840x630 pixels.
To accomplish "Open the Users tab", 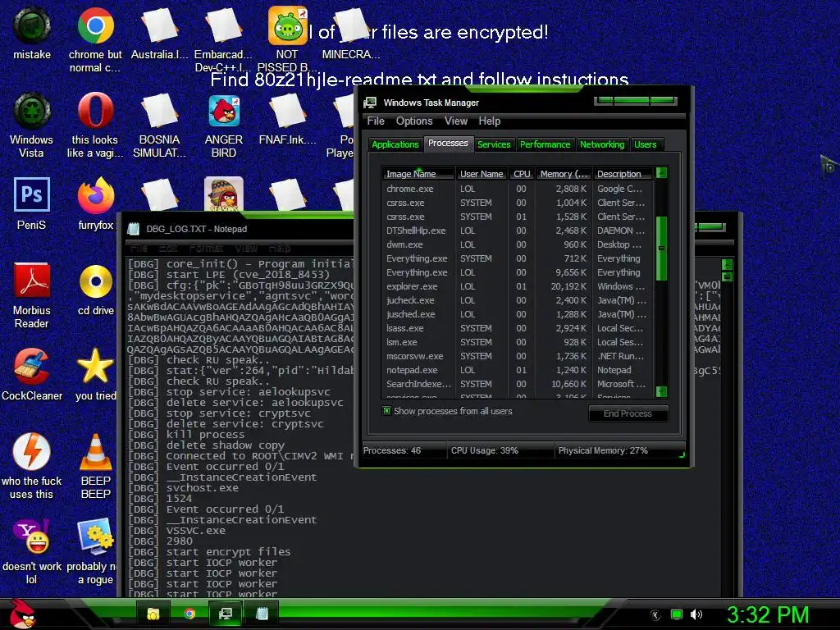I will click(645, 144).
